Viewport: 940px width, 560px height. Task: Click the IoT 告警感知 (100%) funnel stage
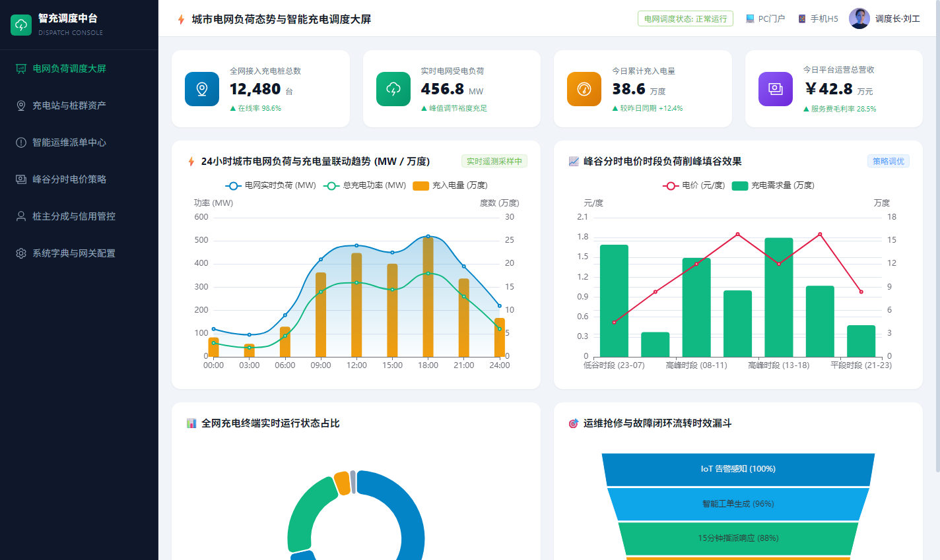(x=738, y=469)
